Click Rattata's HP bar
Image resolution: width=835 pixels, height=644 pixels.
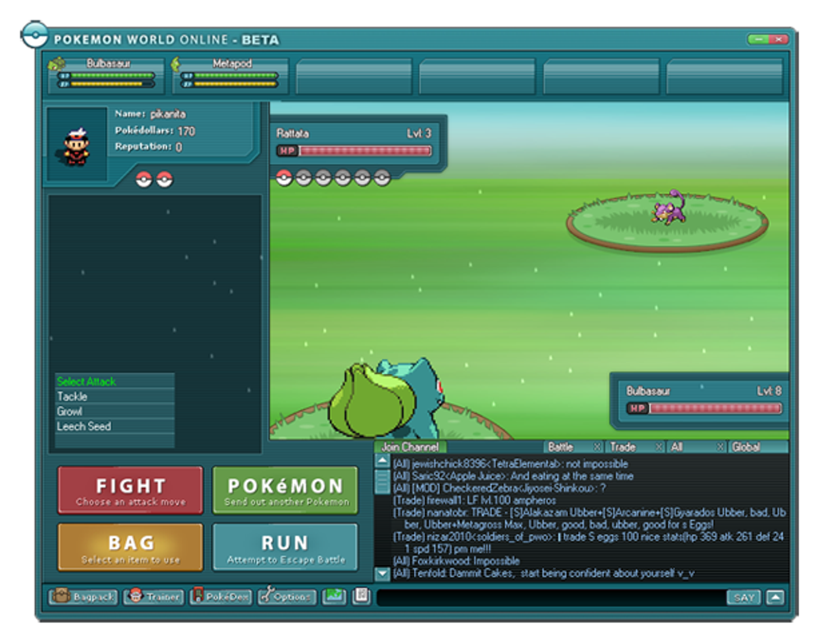coord(354,151)
